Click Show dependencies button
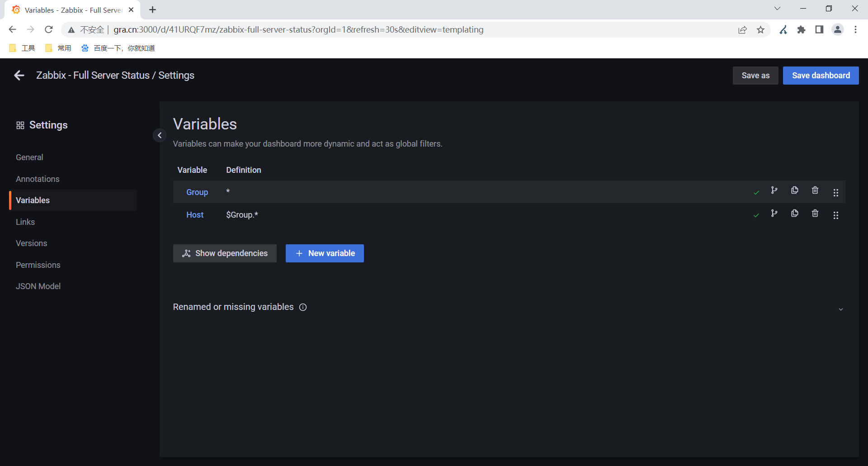 pos(225,253)
